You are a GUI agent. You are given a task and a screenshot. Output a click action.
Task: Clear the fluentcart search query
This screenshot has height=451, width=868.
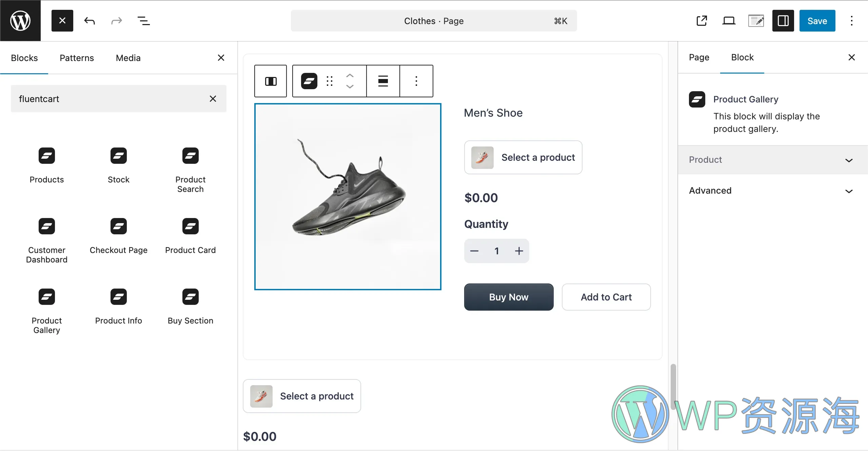pyautogui.click(x=213, y=98)
